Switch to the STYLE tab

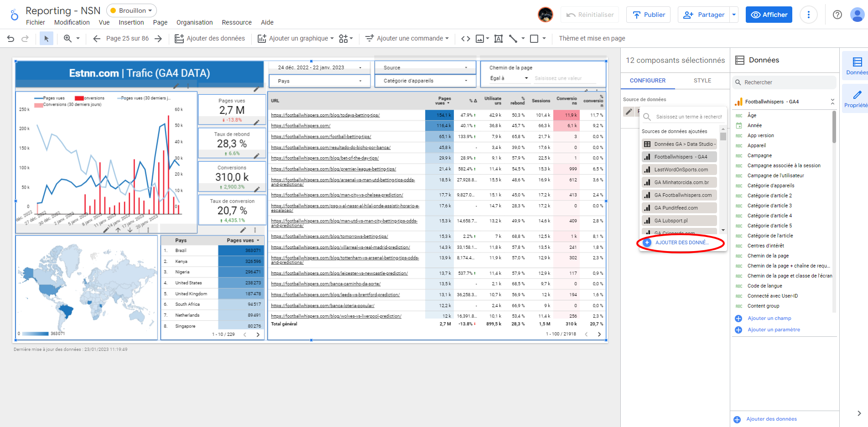pyautogui.click(x=702, y=81)
